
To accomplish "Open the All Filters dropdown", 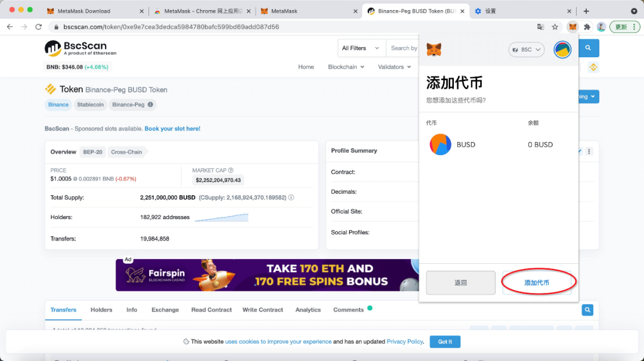I will 361,48.
